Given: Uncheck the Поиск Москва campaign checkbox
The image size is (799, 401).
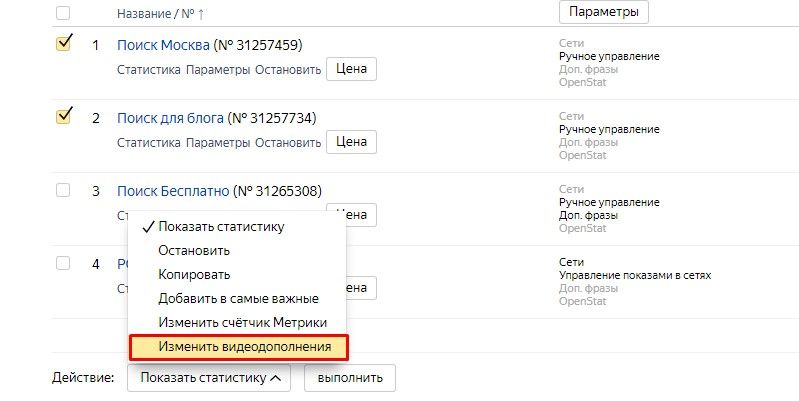Looking at the screenshot, I should [64, 44].
